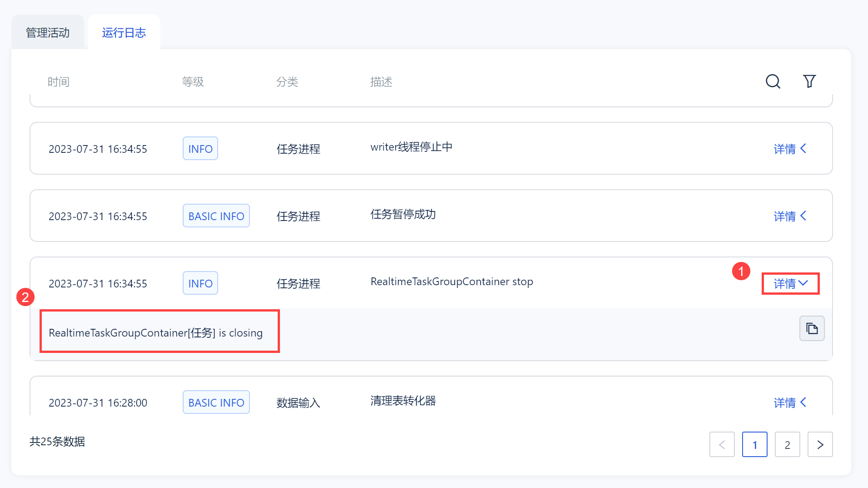Copy the expanded log detail text

[812, 328]
